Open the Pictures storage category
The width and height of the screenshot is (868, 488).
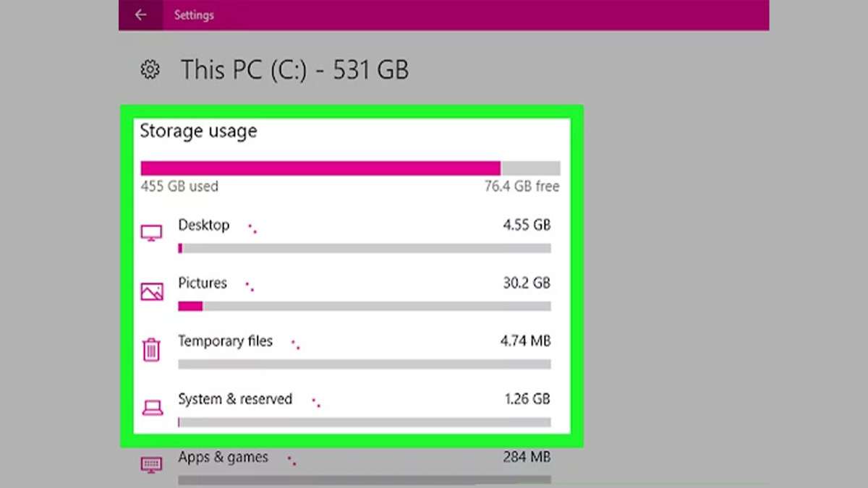(x=203, y=283)
